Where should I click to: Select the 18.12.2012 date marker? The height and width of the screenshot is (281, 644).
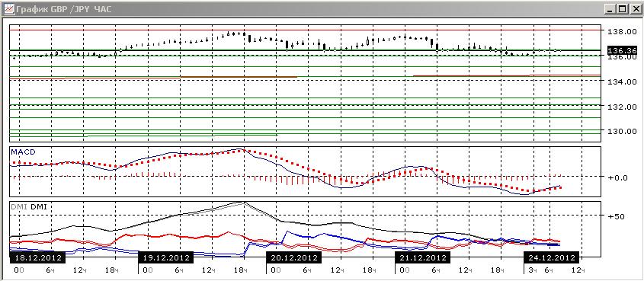[x=37, y=257]
